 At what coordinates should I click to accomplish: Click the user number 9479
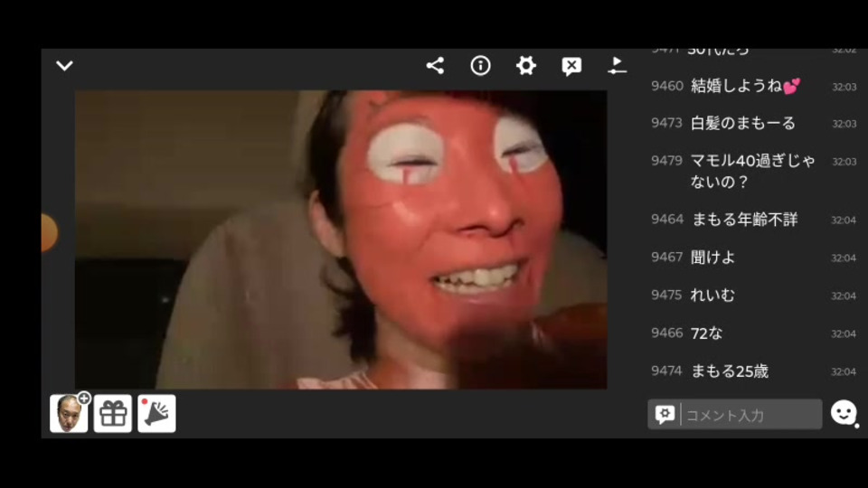pyautogui.click(x=666, y=161)
